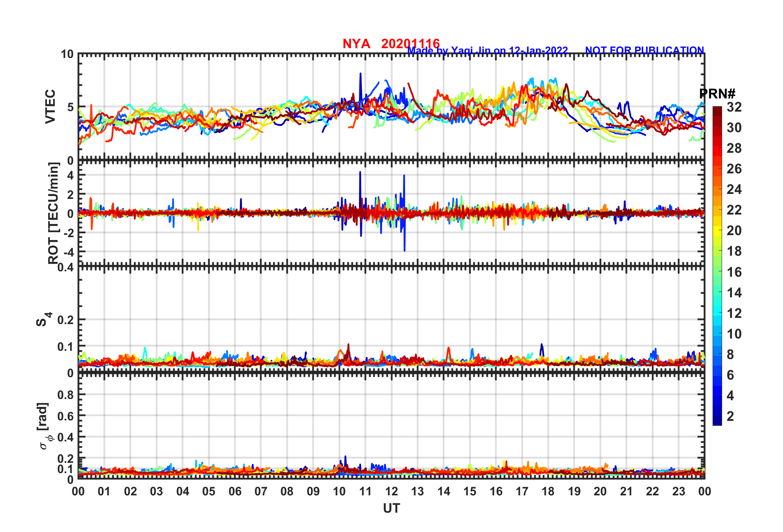Screen dimensions: 783x532
Task: Click 'Made by Yaqi Jin on 12-Jan-2022' text
Action: (x=487, y=51)
